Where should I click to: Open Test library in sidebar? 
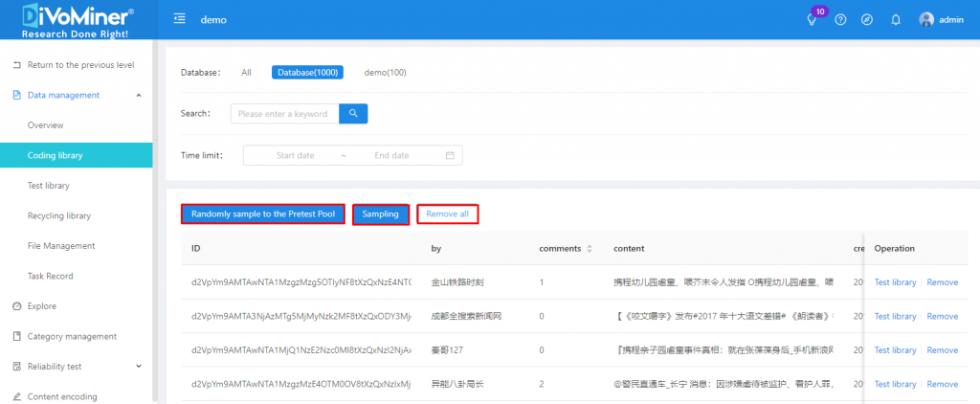(x=49, y=186)
